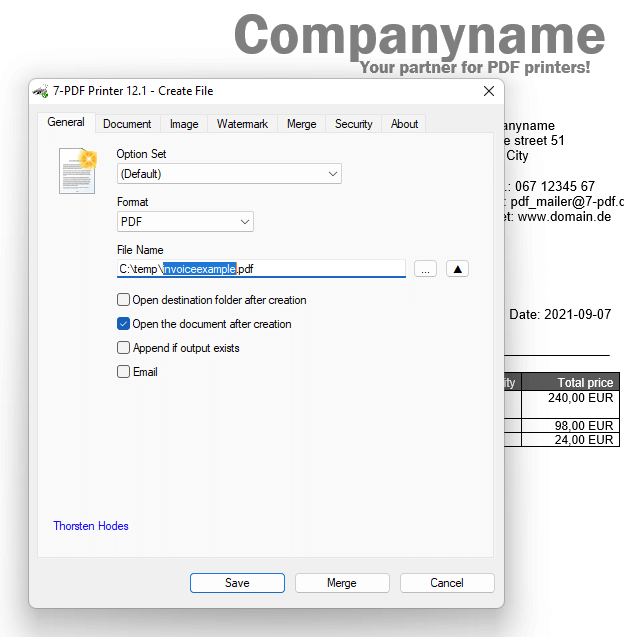The height and width of the screenshot is (637, 624).
Task: Click the Total price table header
Action: pos(570,382)
